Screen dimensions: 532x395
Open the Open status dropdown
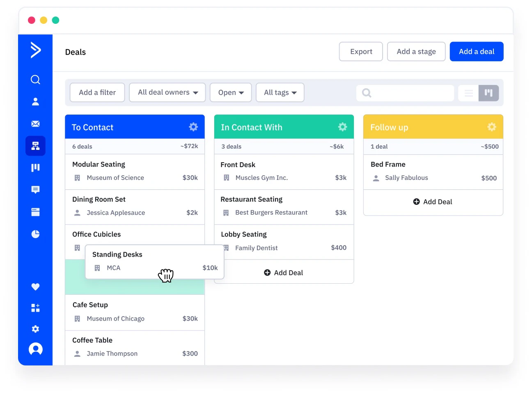231,92
